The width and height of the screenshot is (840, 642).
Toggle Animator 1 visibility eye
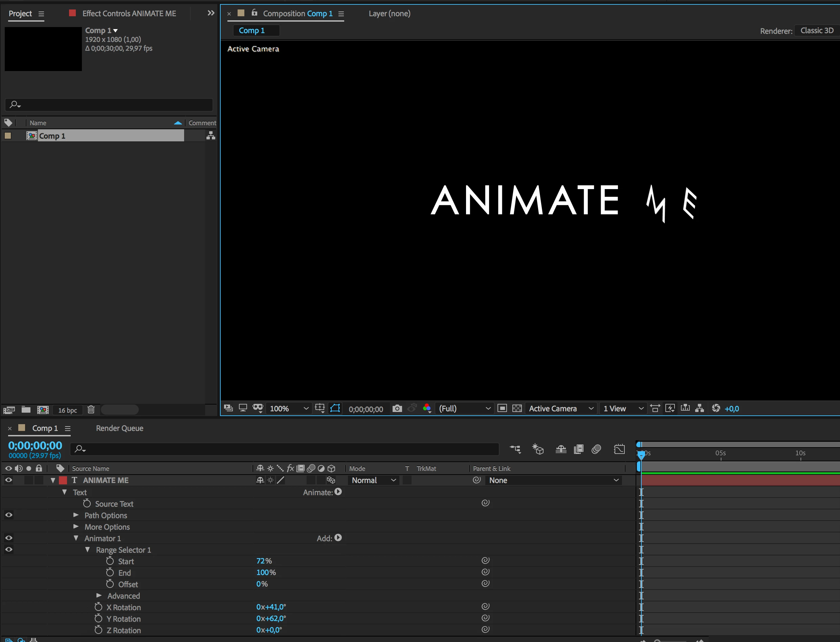click(x=8, y=538)
